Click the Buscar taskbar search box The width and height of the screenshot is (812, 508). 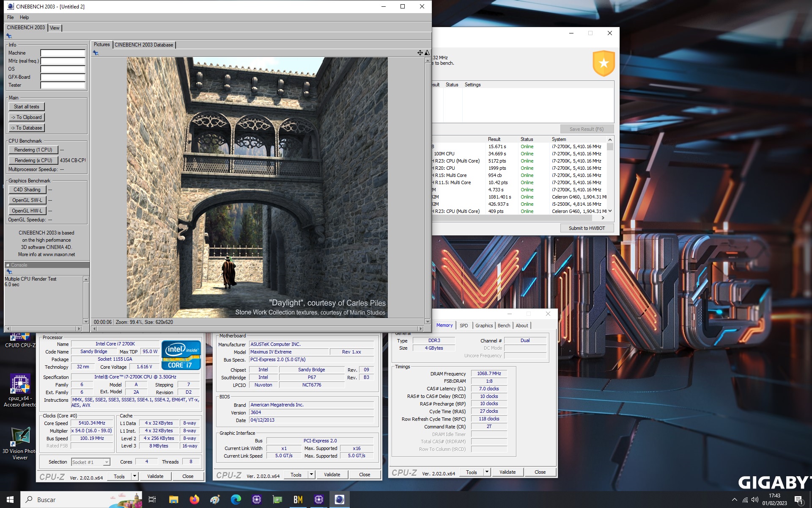(x=80, y=500)
